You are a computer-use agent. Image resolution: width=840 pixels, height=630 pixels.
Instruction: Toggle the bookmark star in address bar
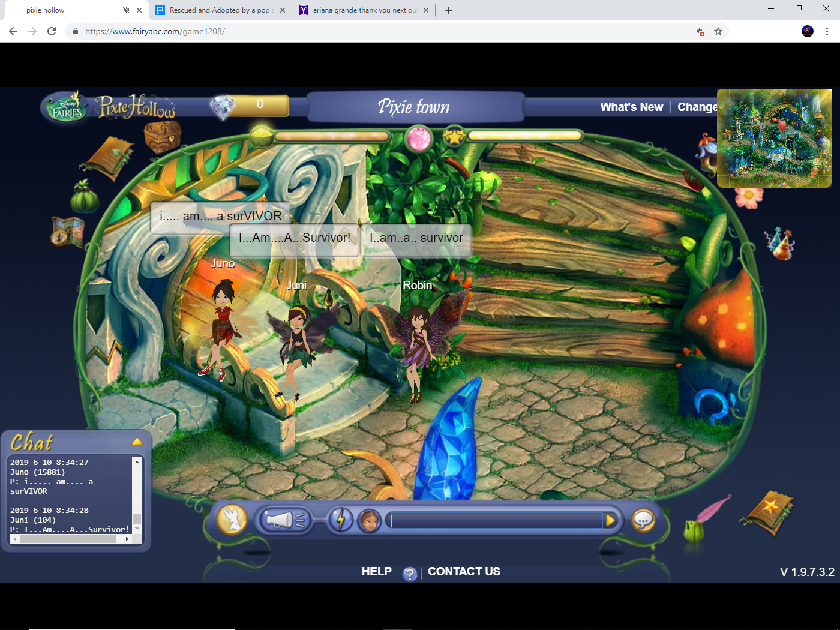718,31
